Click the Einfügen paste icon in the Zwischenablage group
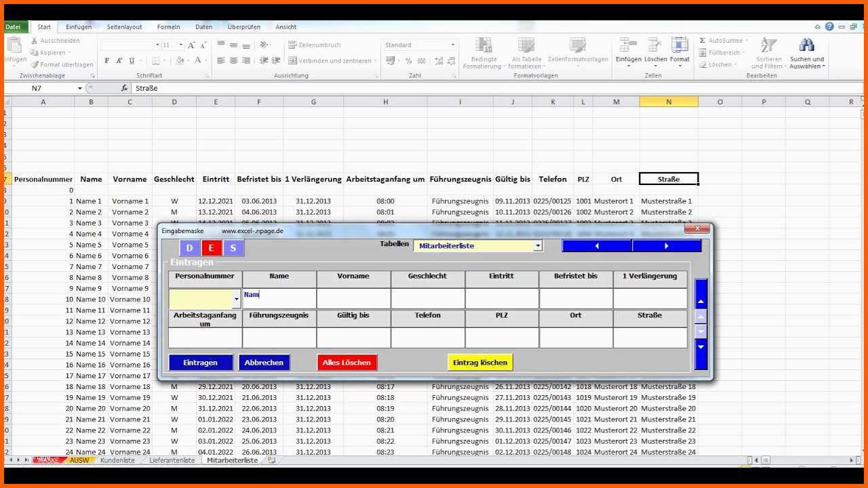This screenshot has width=868, height=488. tap(15, 46)
